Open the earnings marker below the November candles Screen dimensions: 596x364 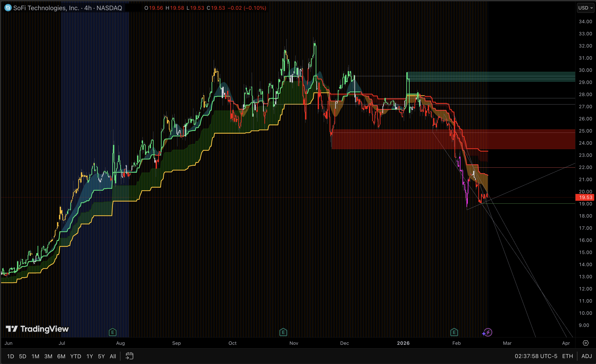[283, 332]
